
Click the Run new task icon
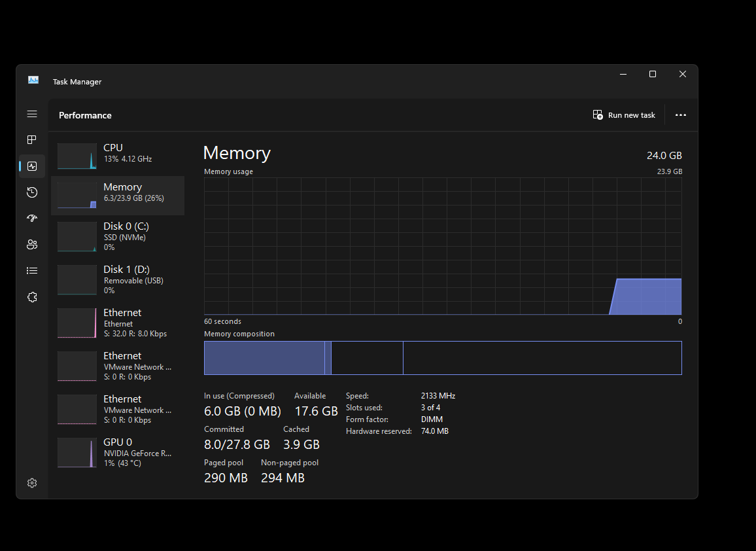click(x=598, y=115)
